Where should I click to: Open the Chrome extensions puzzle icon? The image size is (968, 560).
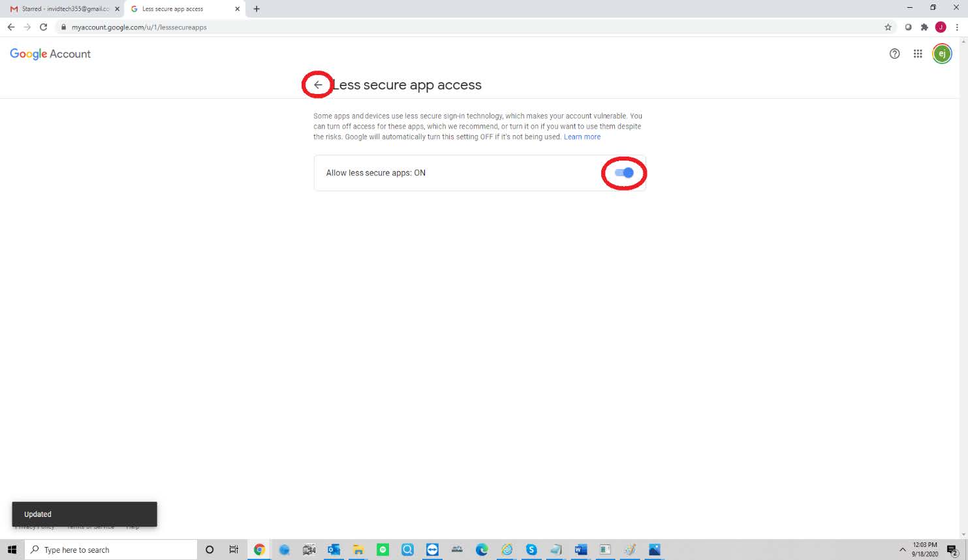924,27
